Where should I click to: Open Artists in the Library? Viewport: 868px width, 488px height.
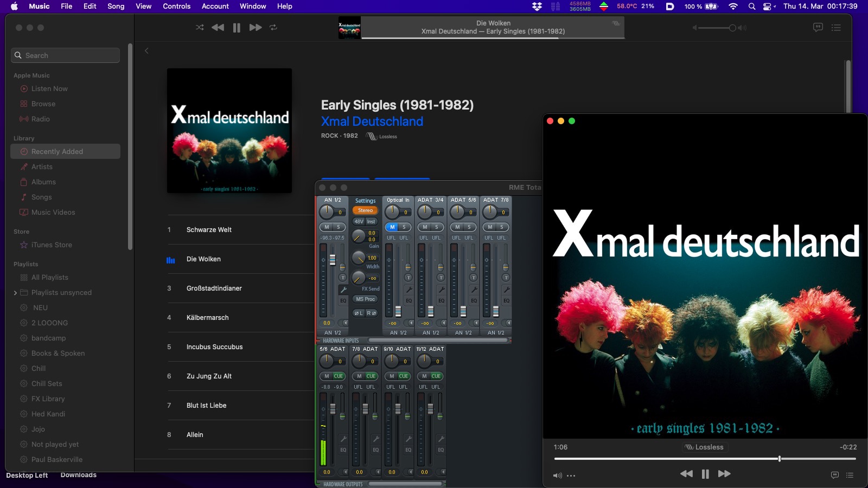[x=42, y=166]
